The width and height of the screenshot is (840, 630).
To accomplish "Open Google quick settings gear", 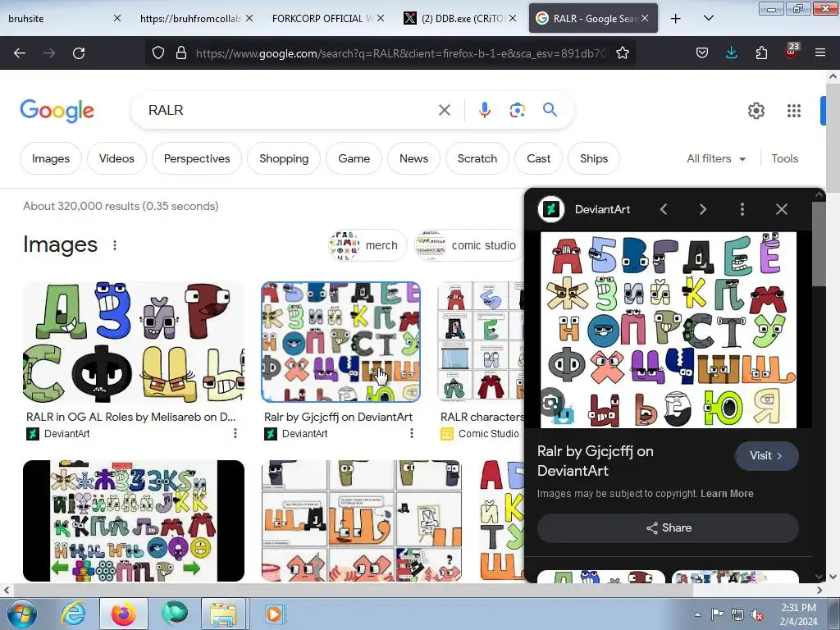I will click(x=756, y=111).
